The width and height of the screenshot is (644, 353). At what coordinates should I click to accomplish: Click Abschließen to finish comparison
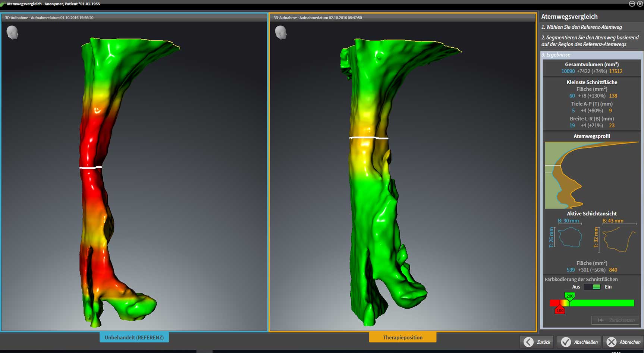[x=579, y=342]
